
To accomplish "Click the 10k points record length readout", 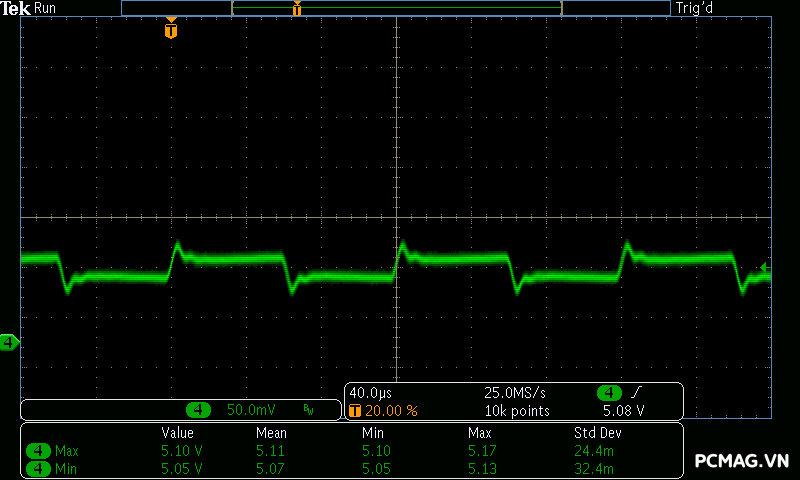I will [516, 410].
